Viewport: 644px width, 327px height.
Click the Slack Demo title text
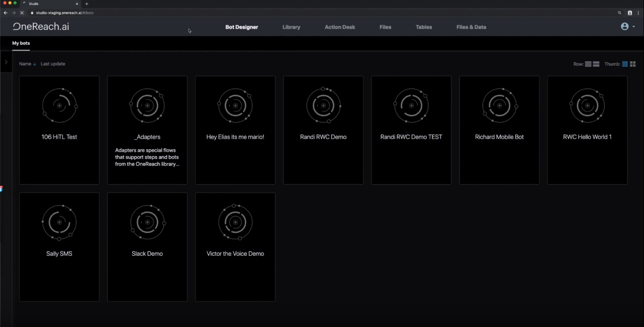[147, 254]
